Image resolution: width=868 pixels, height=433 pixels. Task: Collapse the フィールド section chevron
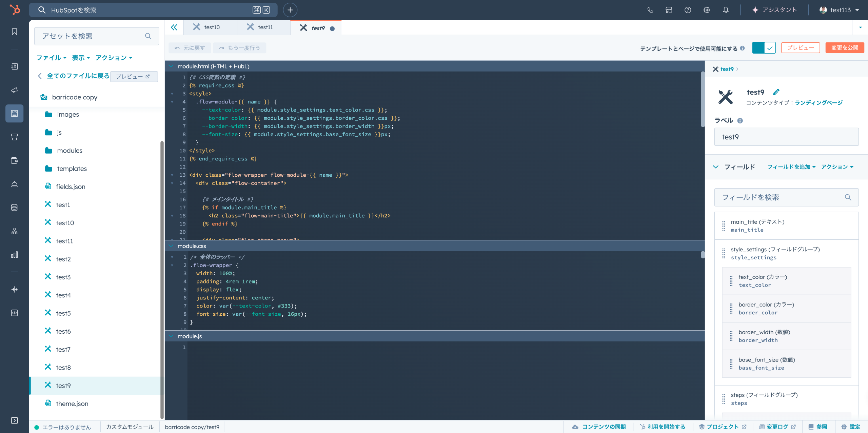coord(715,167)
